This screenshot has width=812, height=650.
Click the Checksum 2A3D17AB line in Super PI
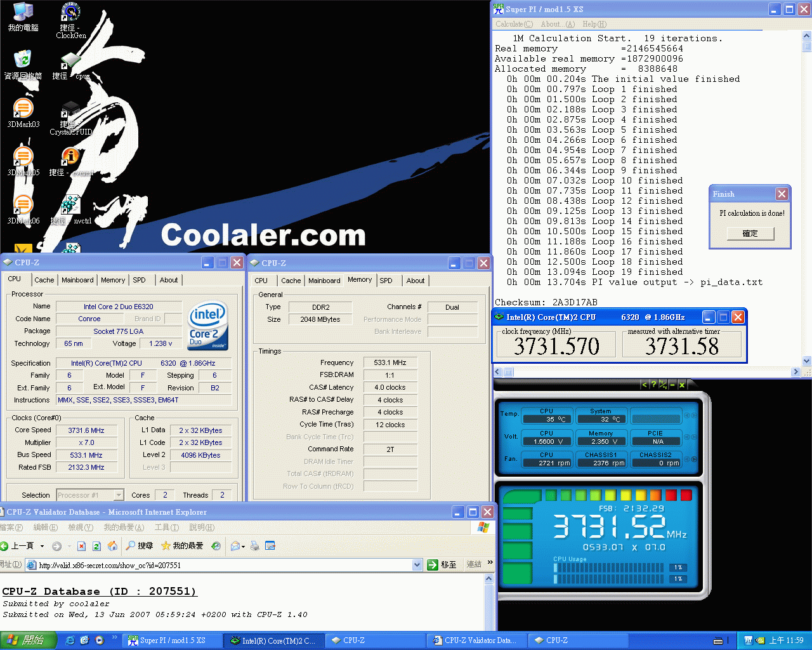pyautogui.click(x=546, y=302)
